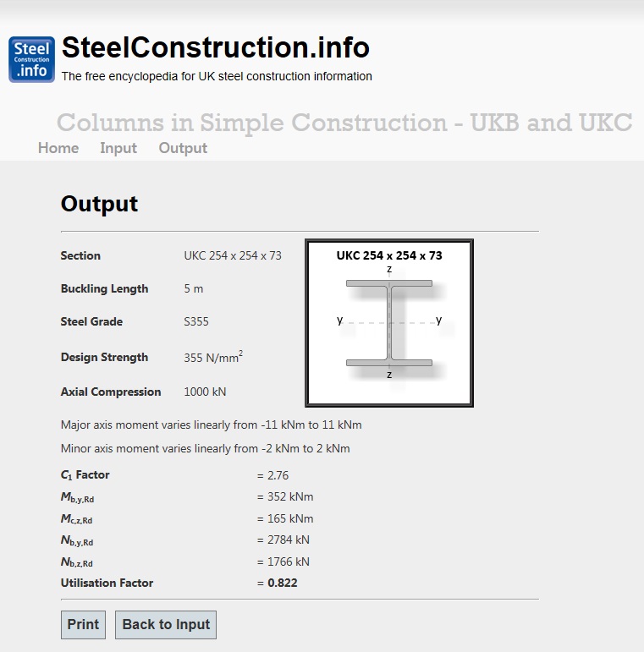Select the Steel Grade value S355

196,321
